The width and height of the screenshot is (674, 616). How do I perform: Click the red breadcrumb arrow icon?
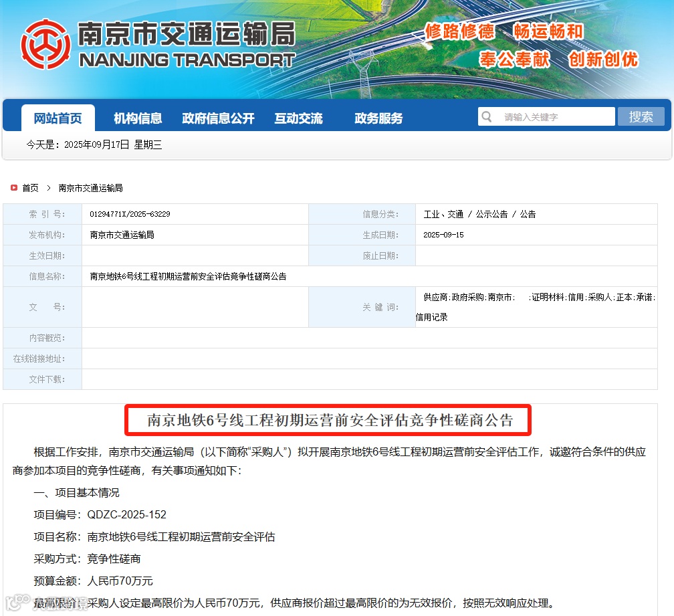pos(14,187)
